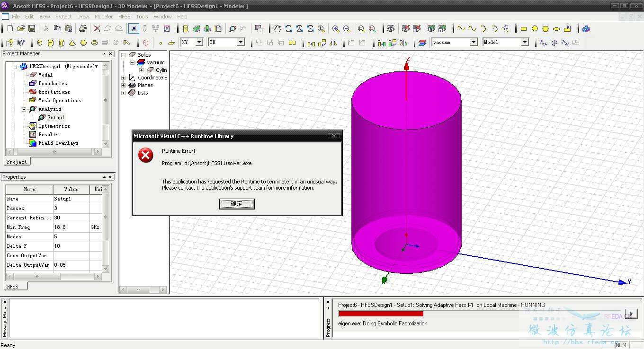Select the Draw Line tool
Image resolution: width=644 pixels, height=349 pixels.
(461, 29)
